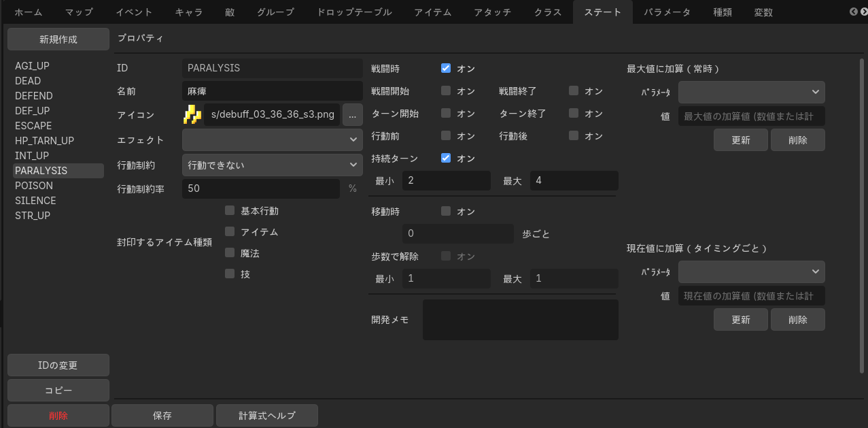
Task: Open the マップ tab
Action: 79,12
